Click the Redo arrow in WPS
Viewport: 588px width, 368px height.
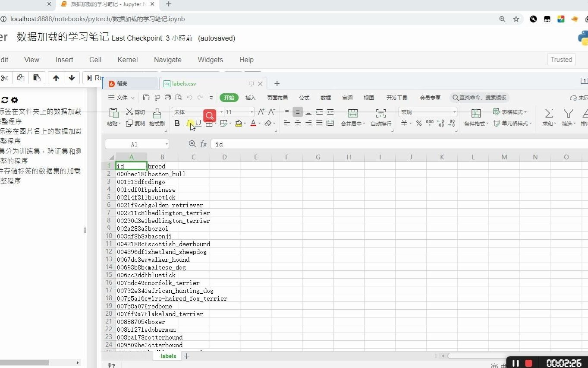(x=200, y=98)
